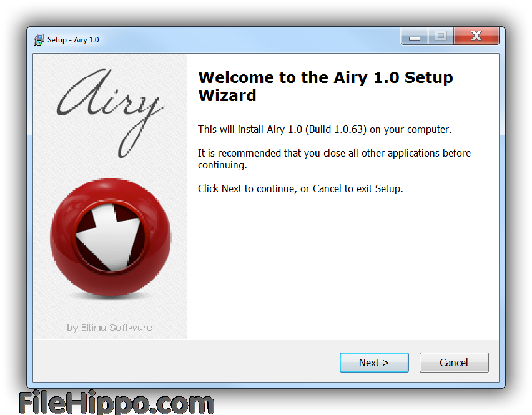Click the 'Setup - Airy 1.0' title text
This screenshot has width=532, height=415.
pyautogui.click(x=73, y=40)
